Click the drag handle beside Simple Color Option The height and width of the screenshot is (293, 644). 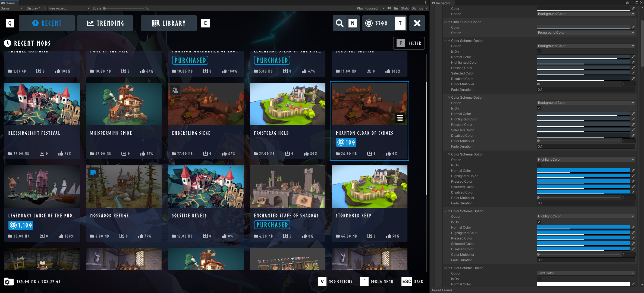pos(445,22)
